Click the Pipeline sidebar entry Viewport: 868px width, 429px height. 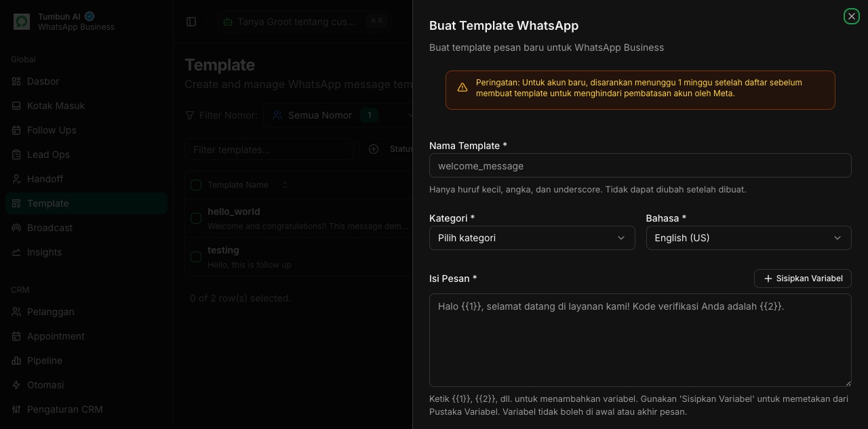click(x=86, y=361)
